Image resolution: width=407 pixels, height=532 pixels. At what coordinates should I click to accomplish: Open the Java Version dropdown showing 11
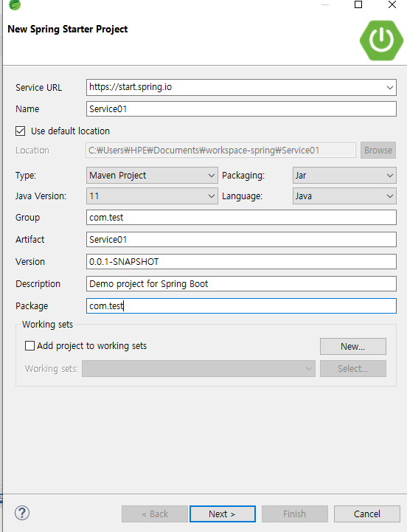[x=152, y=196]
